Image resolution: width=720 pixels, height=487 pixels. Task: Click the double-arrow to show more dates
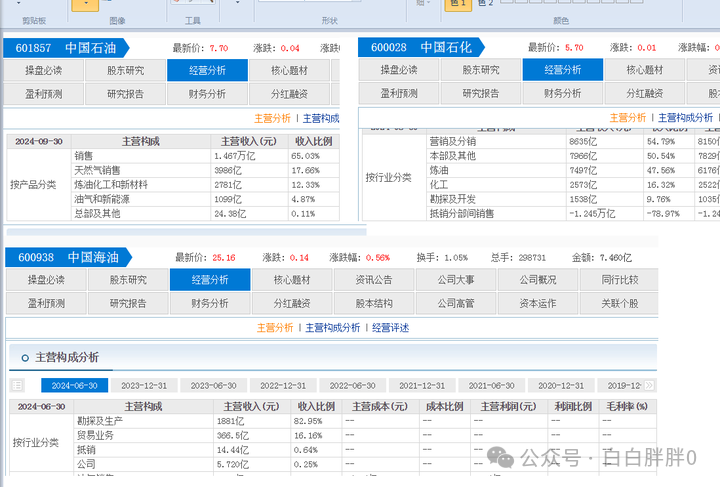pyautogui.click(x=649, y=385)
